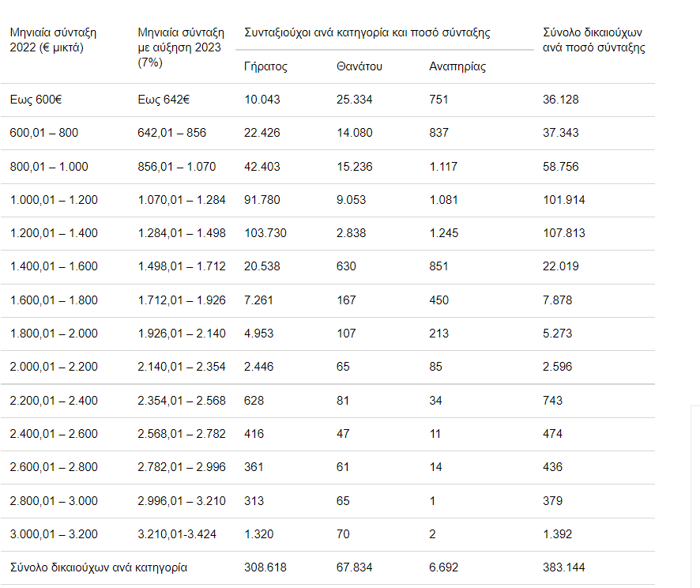Viewport: 700px width, 588px height.
Task: Click the "Θανάτου" column header
Action: click(359, 66)
